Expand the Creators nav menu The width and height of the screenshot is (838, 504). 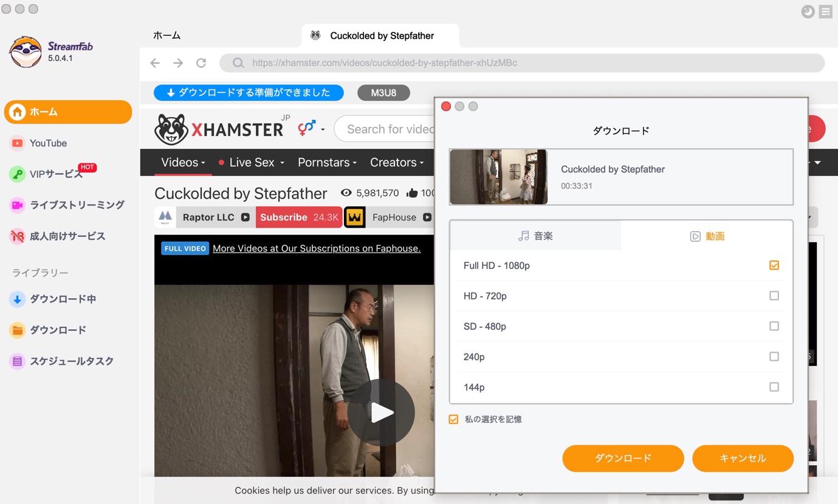[397, 162]
